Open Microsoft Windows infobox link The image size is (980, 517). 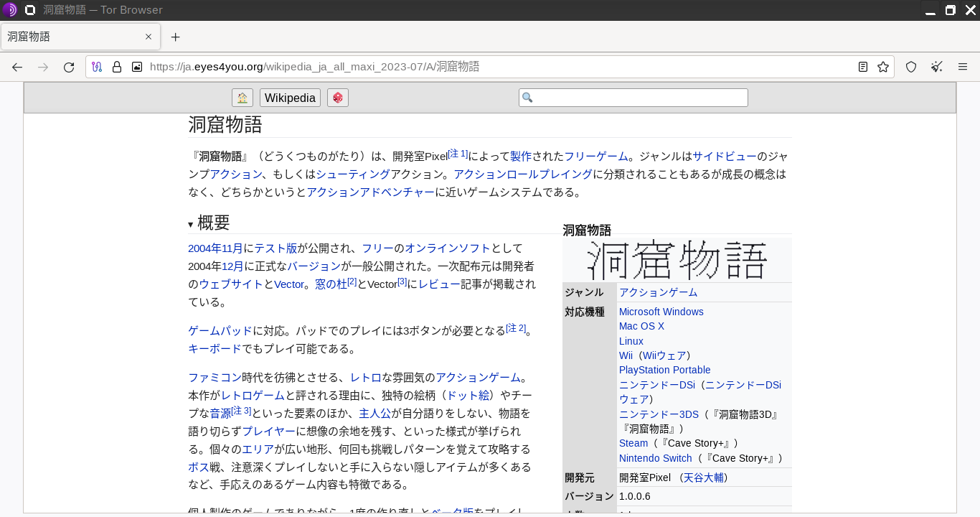[661, 312]
